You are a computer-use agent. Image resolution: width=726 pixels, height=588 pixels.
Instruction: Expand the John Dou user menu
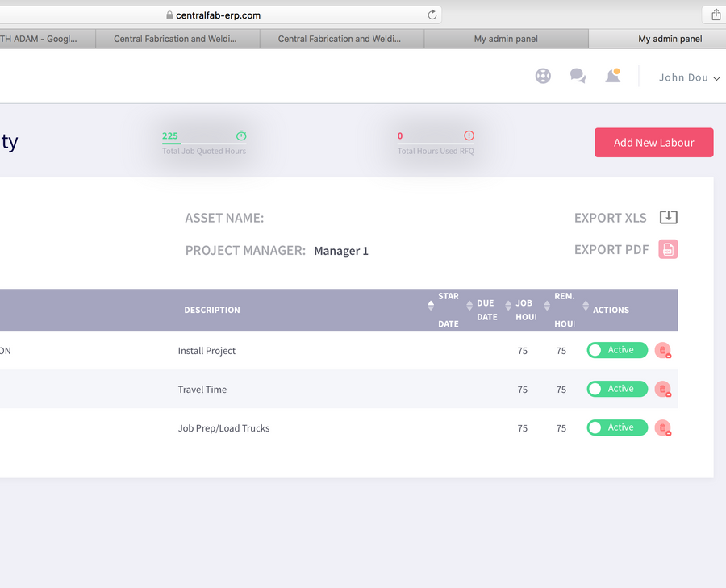pyautogui.click(x=689, y=77)
